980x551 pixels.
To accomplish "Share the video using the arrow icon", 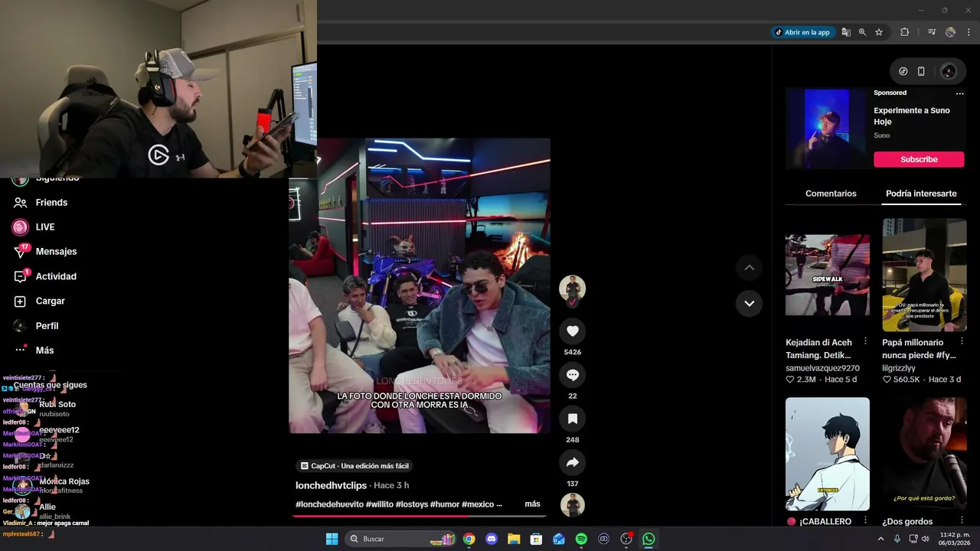I will tap(572, 462).
